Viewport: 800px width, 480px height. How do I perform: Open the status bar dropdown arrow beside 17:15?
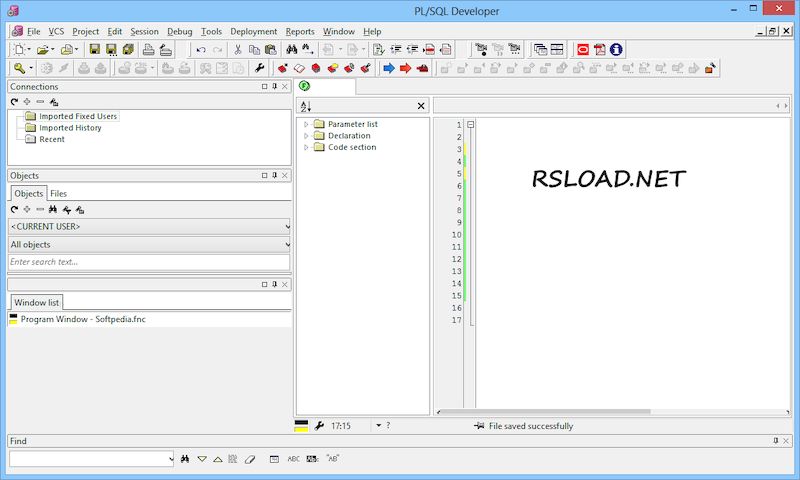[x=379, y=425]
